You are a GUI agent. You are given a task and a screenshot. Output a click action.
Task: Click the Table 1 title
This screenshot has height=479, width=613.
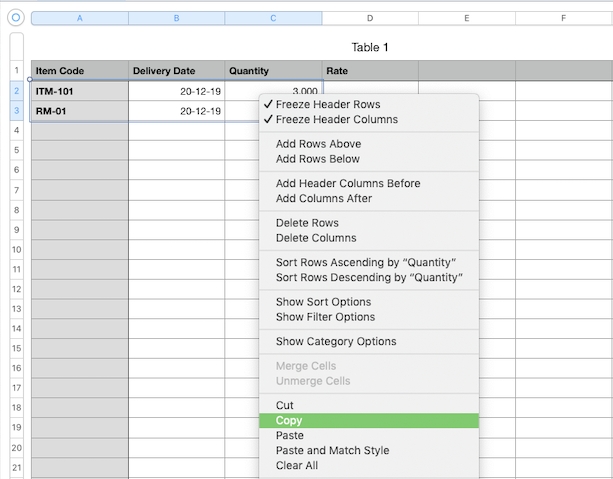(x=370, y=47)
